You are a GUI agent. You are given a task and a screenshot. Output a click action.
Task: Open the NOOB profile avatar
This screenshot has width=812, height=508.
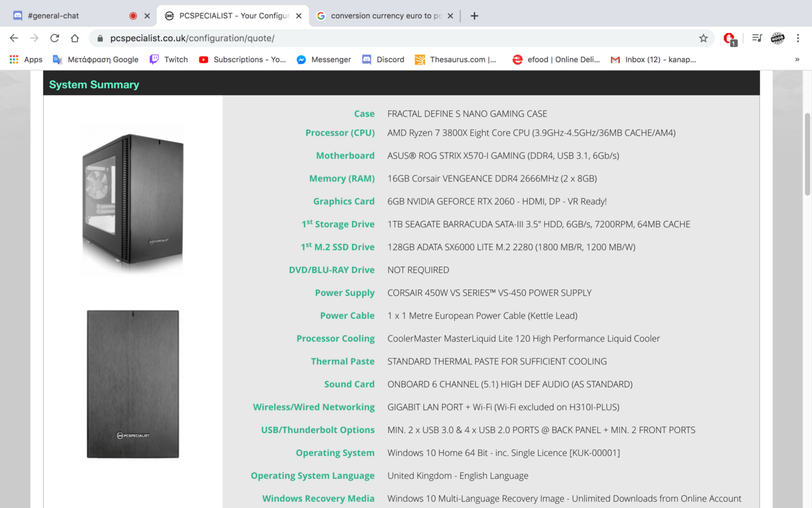[778, 38]
